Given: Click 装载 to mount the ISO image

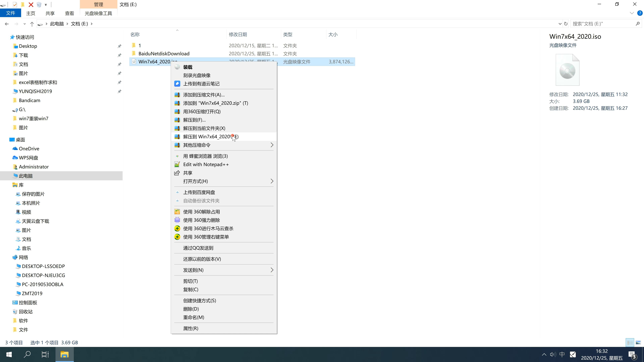Looking at the screenshot, I should (187, 67).
